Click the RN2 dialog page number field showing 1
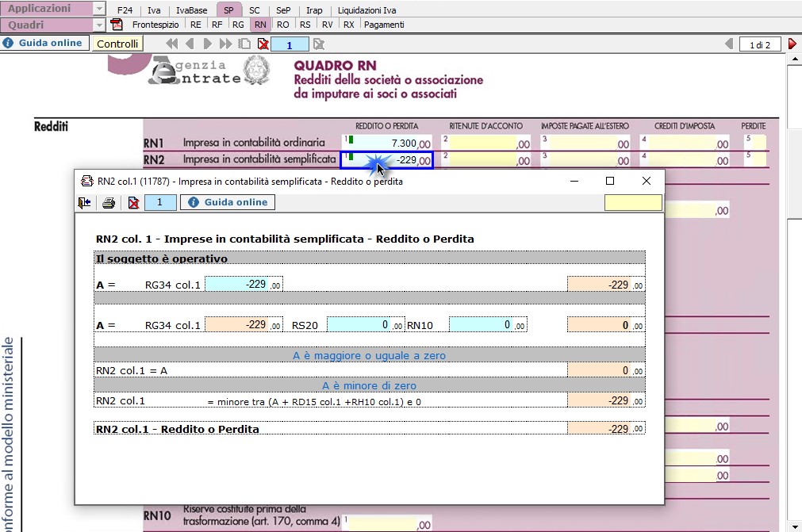The width and height of the screenshot is (802, 532). [x=160, y=202]
